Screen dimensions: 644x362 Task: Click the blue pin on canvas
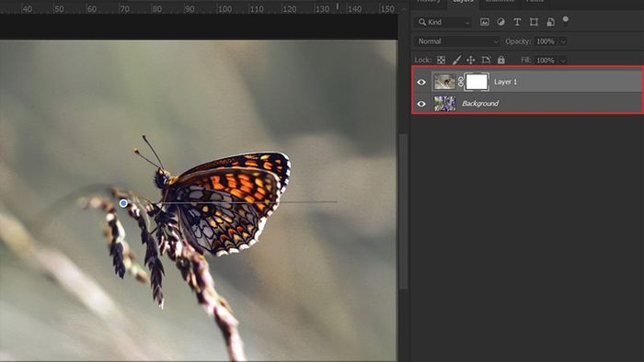(x=123, y=203)
